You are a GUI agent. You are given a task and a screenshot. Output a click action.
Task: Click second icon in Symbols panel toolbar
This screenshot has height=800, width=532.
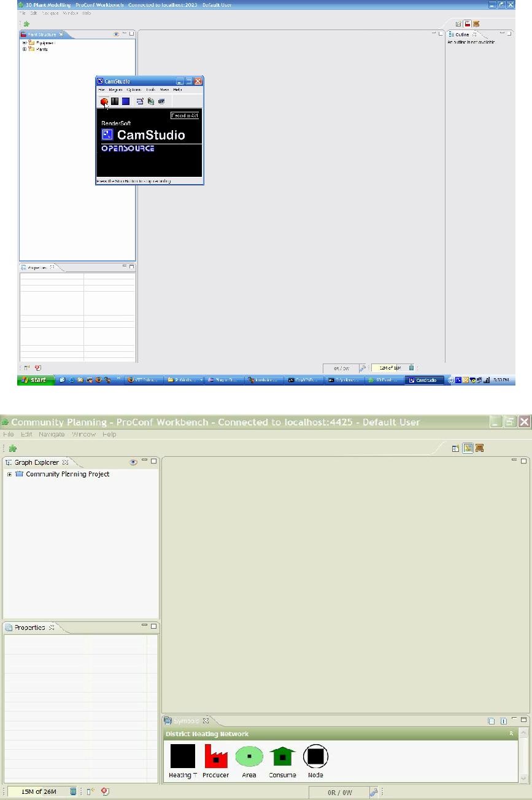(503, 721)
